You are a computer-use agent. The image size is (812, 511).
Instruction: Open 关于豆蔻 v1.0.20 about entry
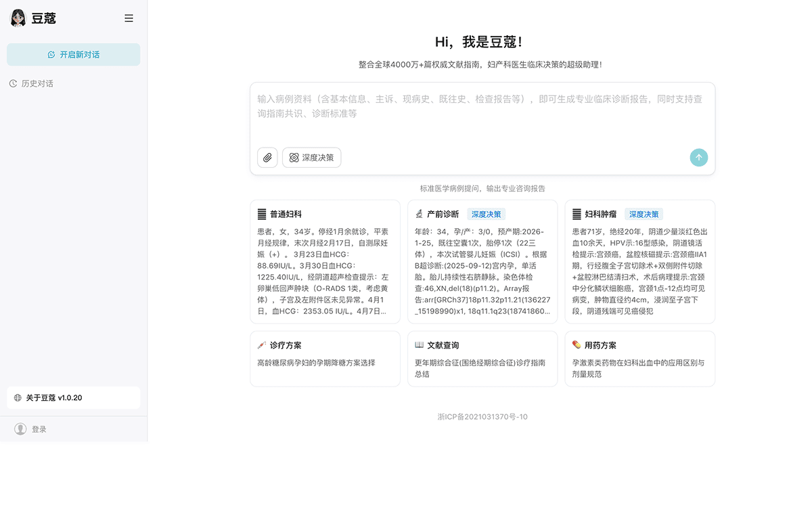74,398
